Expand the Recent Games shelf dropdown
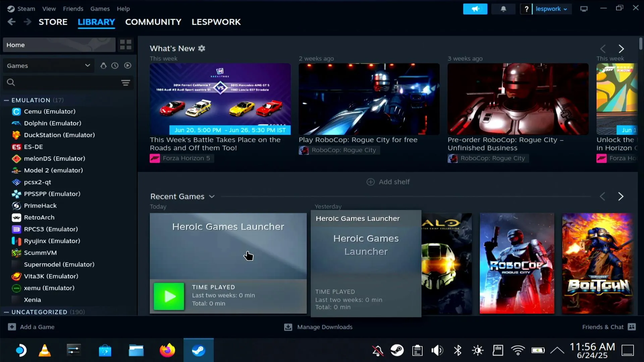 (212, 197)
